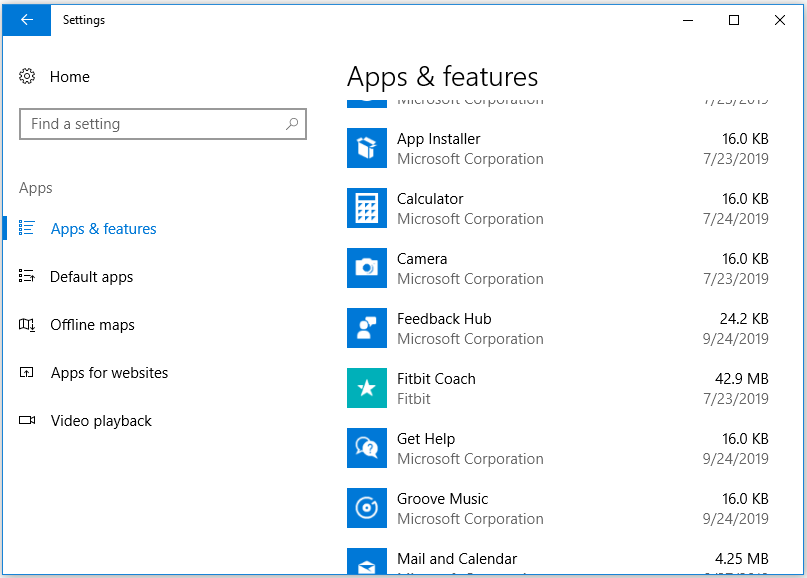Close the Settings window
This screenshot has width=807, height=578.
[780, 20]
